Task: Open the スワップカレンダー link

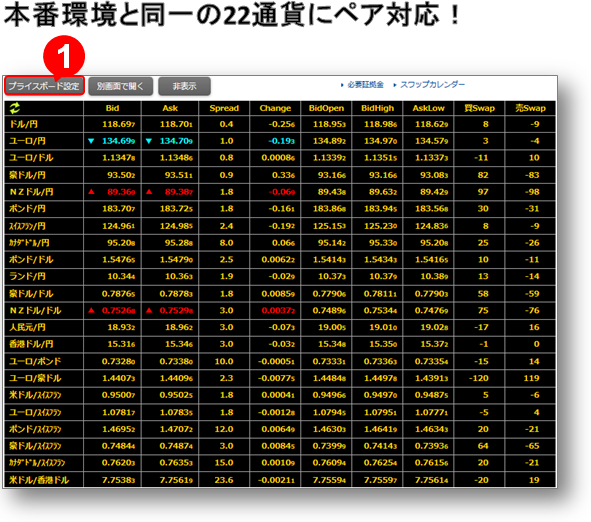Action: pyautogui.click(x=432, y=85)
